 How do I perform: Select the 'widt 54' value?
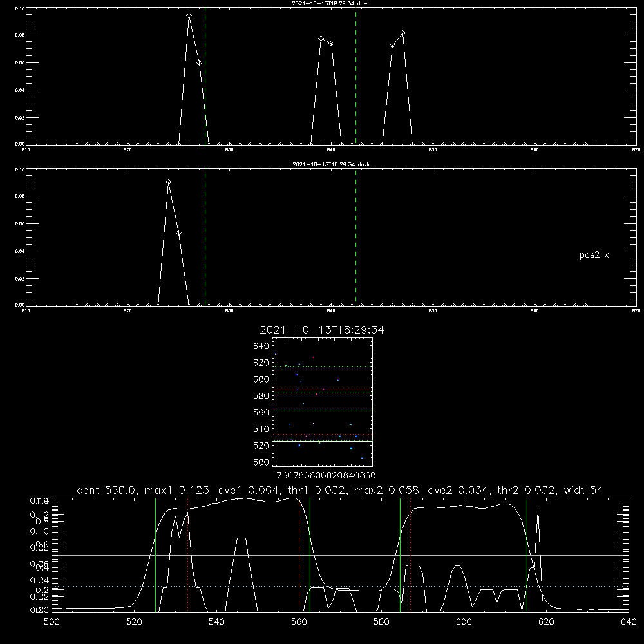point(583,490)
